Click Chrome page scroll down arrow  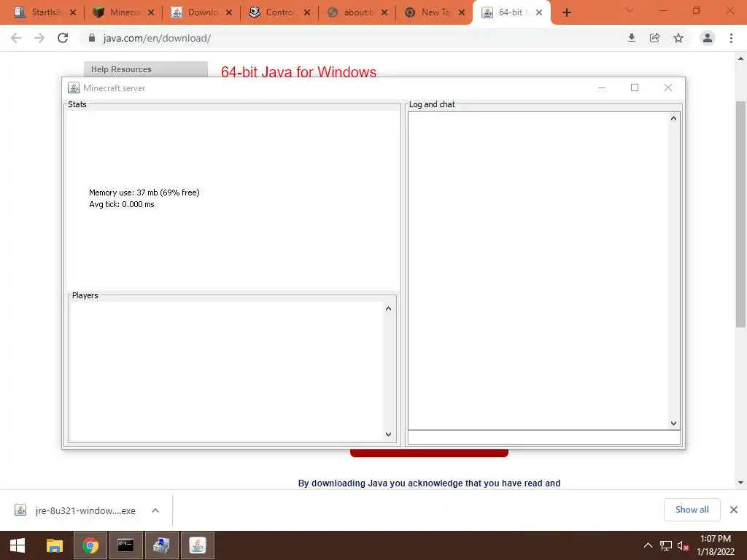pos(740,483)
